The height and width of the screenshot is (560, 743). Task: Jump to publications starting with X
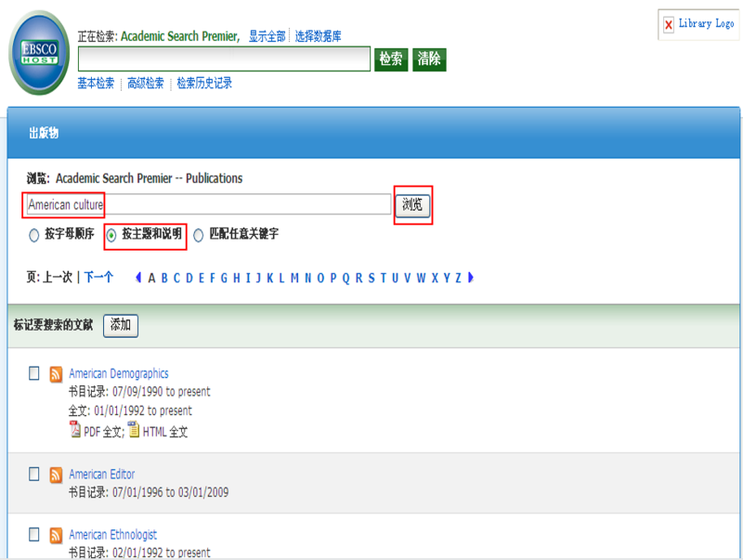tap(435, 278)
